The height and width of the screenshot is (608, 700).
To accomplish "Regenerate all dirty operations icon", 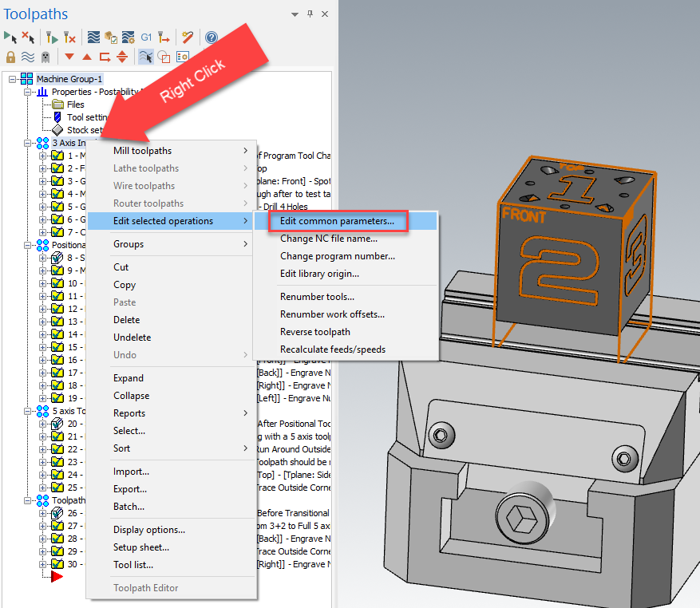I will (69, 37).
